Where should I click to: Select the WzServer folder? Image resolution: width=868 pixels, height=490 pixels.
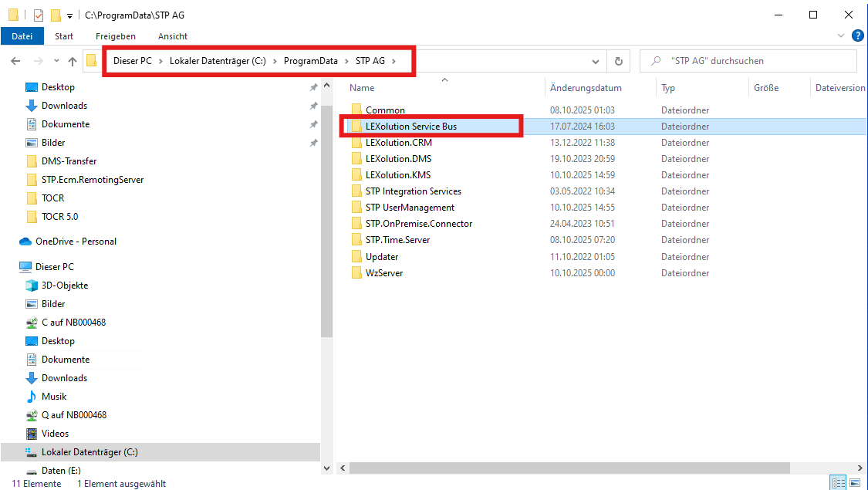(x=384, y=272)
